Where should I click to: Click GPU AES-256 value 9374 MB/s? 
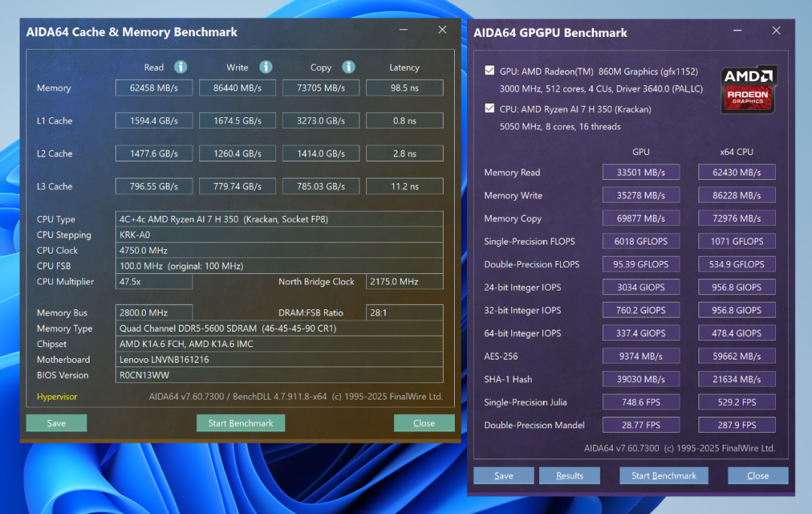[641, 356]
